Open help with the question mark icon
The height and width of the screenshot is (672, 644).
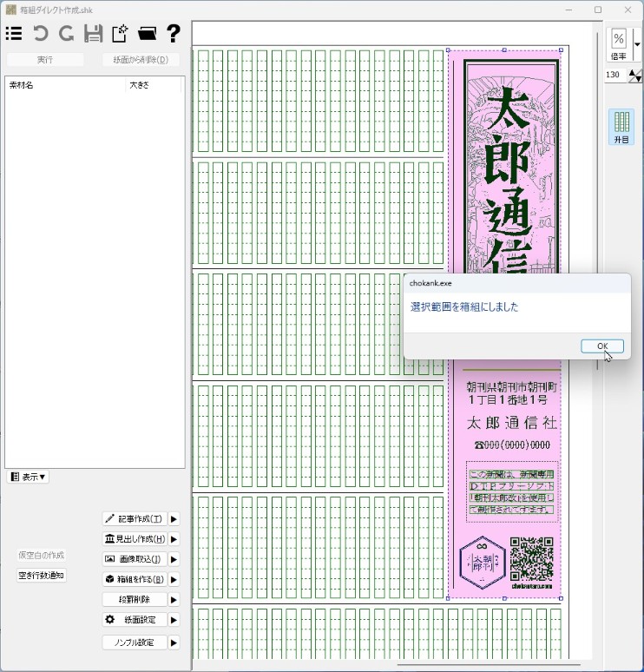coord(174,34)
